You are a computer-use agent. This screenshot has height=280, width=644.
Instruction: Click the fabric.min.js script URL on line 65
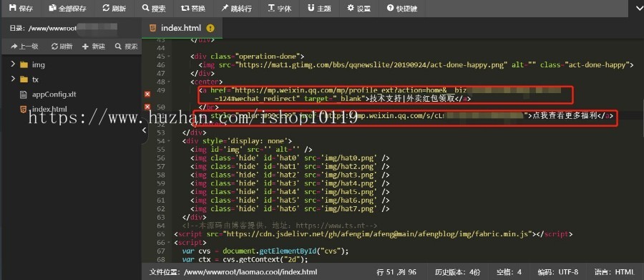(379, 234)
